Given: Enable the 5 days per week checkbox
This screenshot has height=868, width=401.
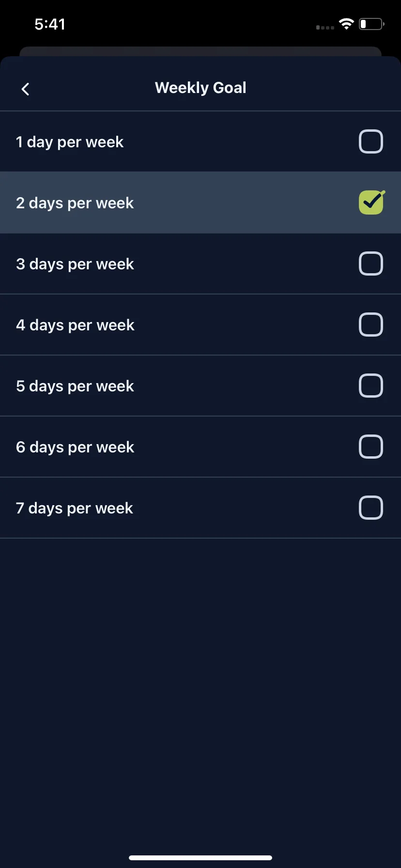Looking at the screenshot, I should [x=371, y=386].
